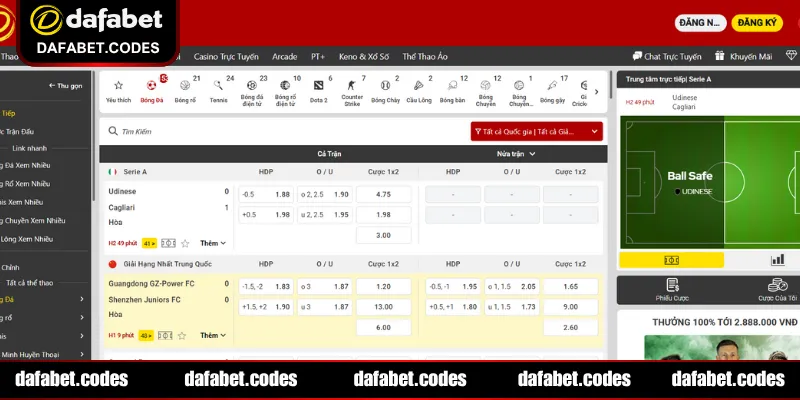Favorite the Guangdong GZ-Power match star
Screen dimensions: 800x400
tap(183, 335)
